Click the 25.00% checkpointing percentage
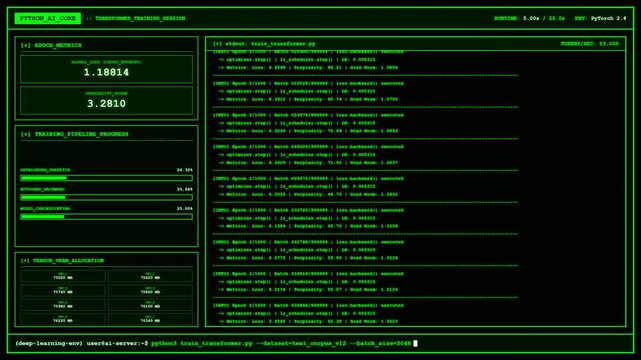The height and width of the screenshot is (360, 641). pyautogui.click(x=184, y=208)
